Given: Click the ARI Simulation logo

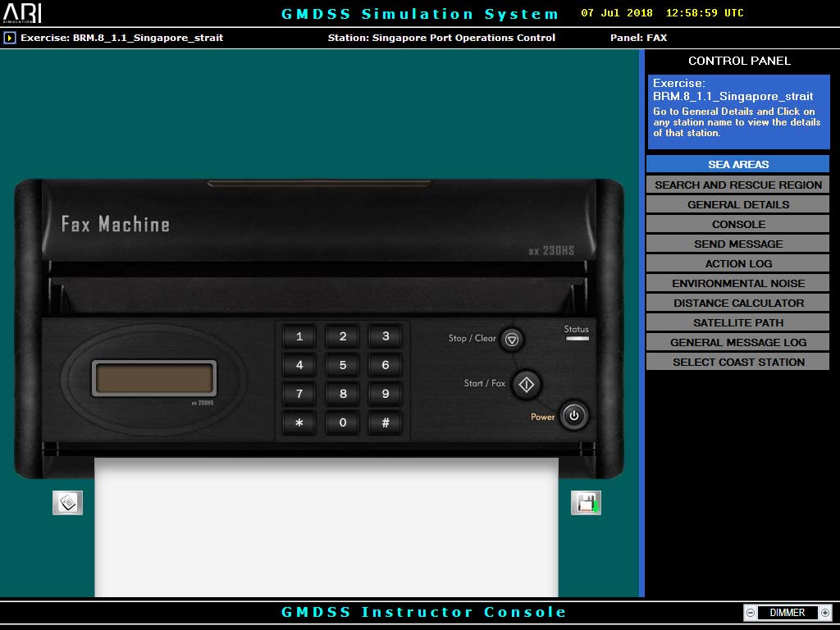Looking at the screenshot, I should click(x=22, y=13).
